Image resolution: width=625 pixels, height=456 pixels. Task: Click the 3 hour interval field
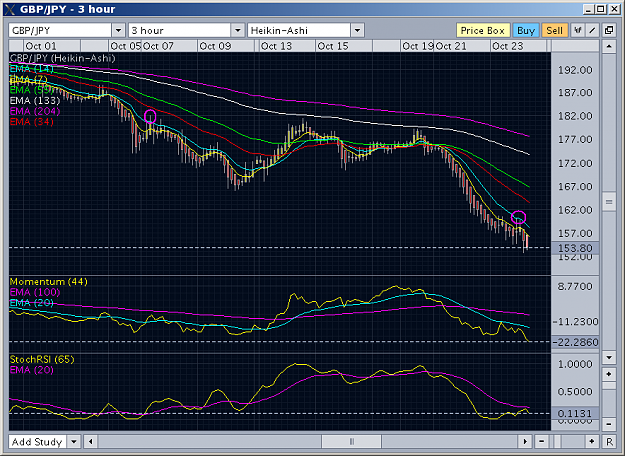[x=179, y=30]
